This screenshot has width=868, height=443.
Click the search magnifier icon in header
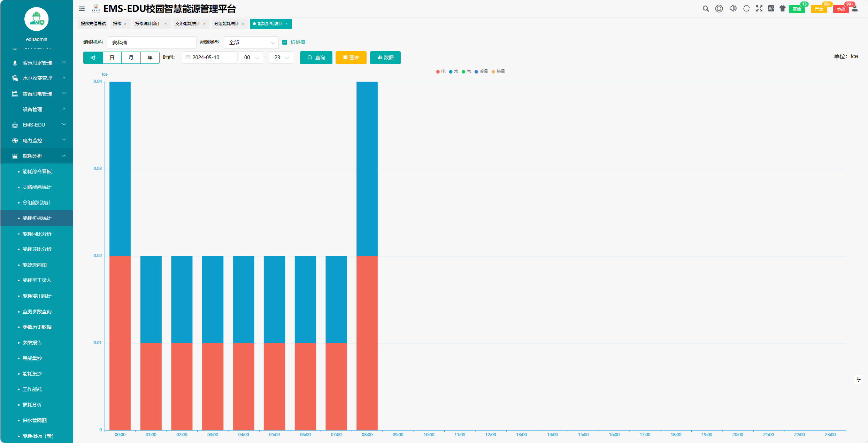click(706, 9)
